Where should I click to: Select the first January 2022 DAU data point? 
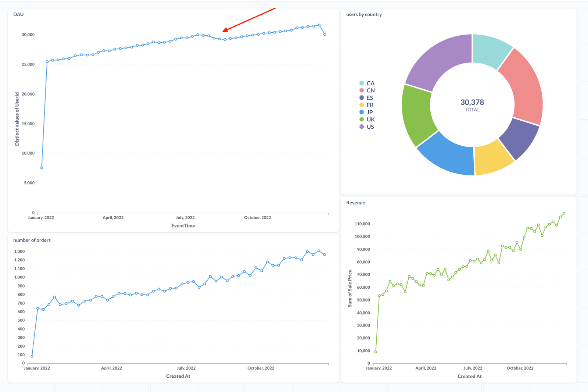point(41,168)
